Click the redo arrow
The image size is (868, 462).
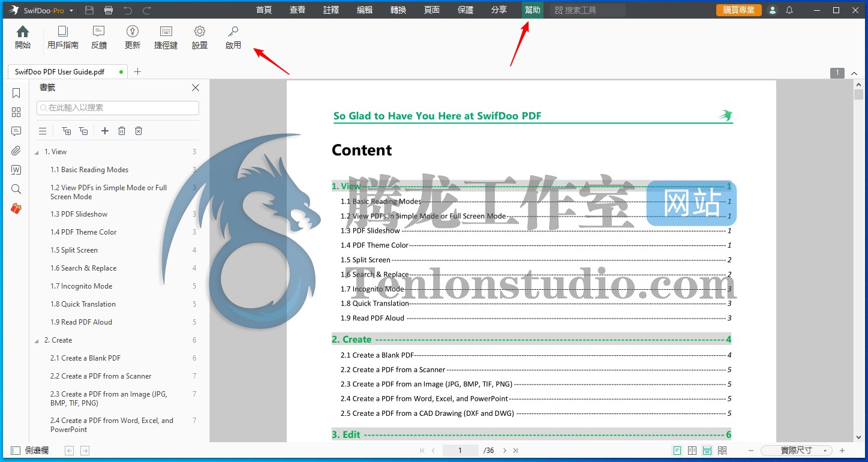pyautogui.click(x=147, y=10)
